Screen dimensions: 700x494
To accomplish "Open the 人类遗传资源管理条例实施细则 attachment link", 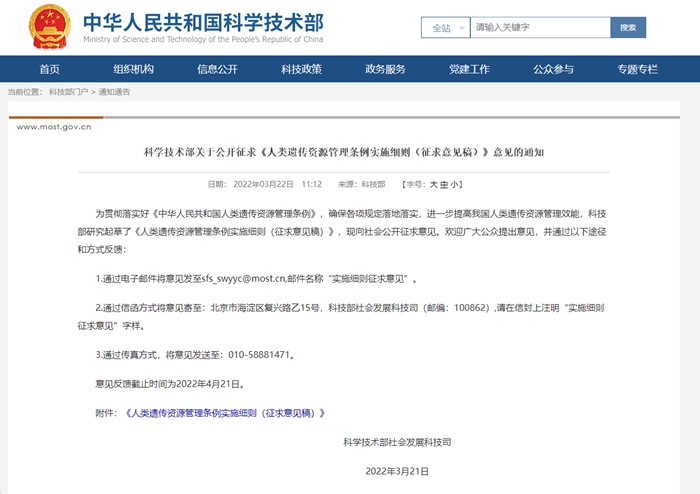I will coord(223,412).
